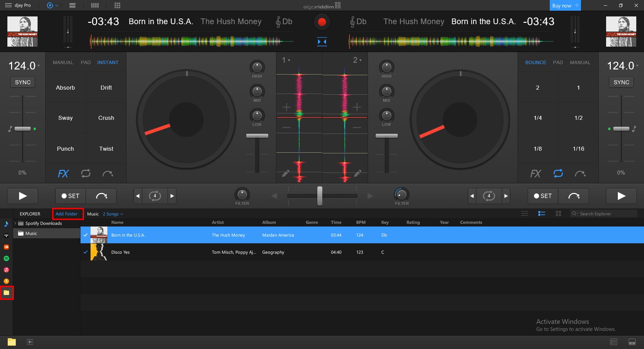This screenshot has width=644, height=349.
Task: Toggle the Crush instant effect
Action: coord(106,118)
